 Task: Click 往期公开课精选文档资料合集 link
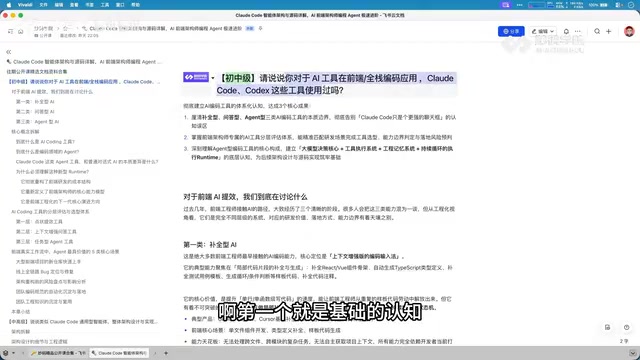pyautogui.click(x=37, y=71)
